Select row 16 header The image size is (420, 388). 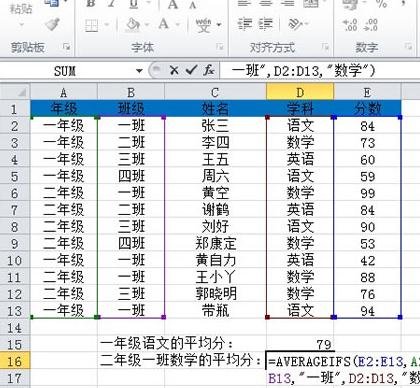click(x=15, y=361)
